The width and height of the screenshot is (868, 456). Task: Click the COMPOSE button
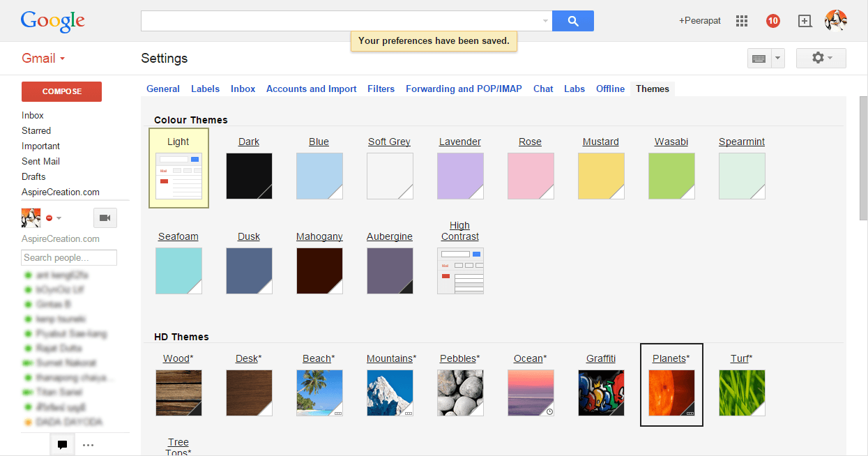click(62, 91)
